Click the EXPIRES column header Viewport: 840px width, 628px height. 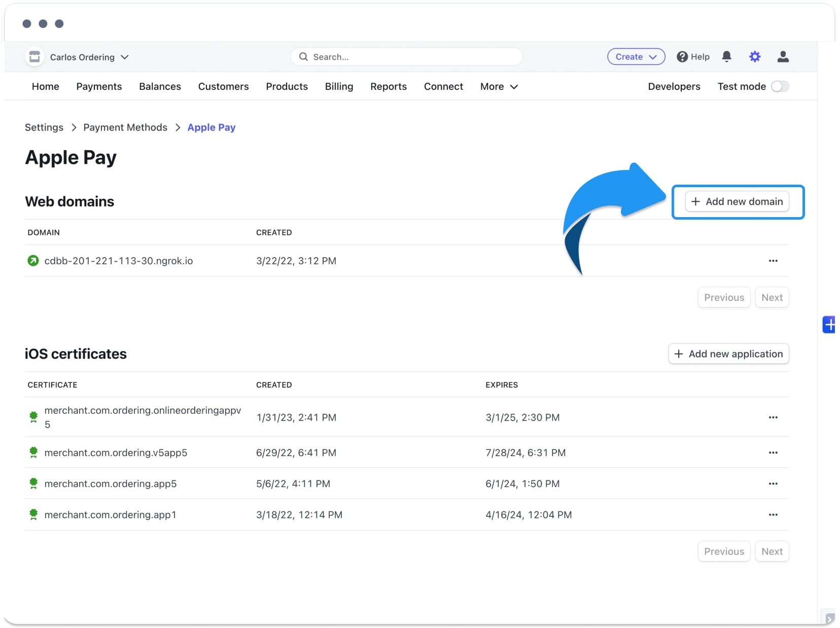click(502, 385)
